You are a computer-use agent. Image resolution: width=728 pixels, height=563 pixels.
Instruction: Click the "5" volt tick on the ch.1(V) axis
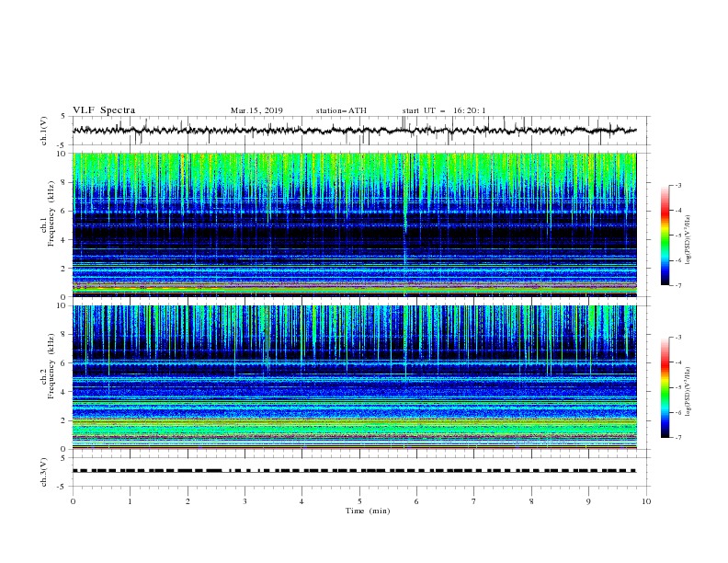(63, 117)
